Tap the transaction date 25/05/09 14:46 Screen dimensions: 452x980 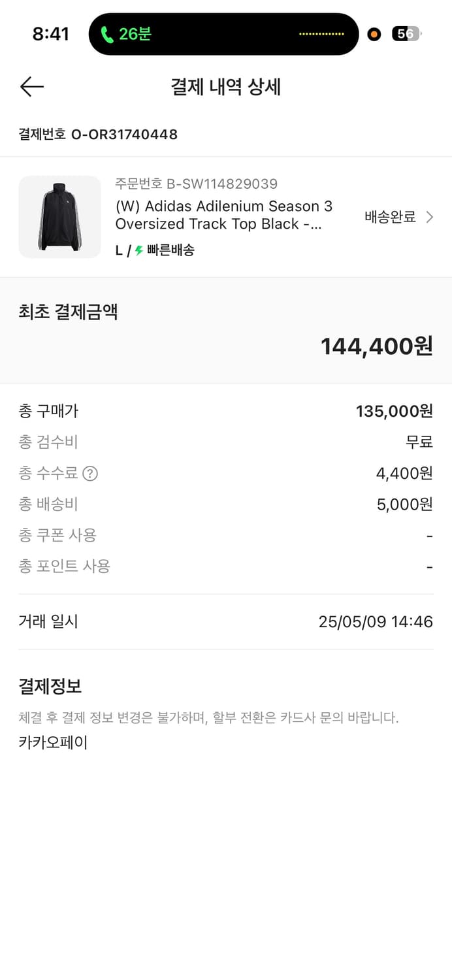click(376, 621)
